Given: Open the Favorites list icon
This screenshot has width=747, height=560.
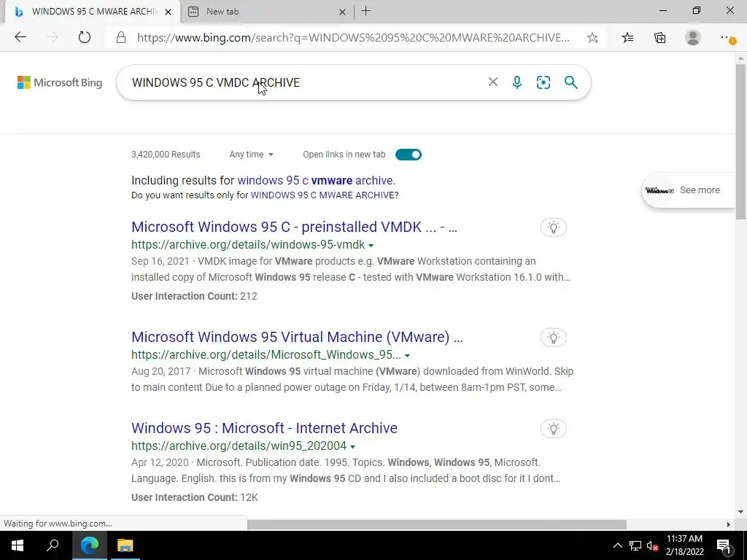Looking at the screenshot, I should 628,38.
